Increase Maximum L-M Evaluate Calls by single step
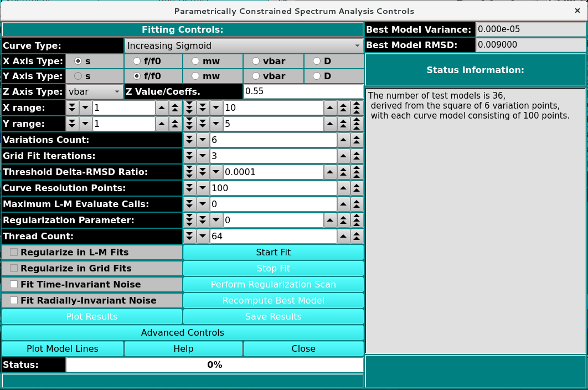 [x=343, y=204]
